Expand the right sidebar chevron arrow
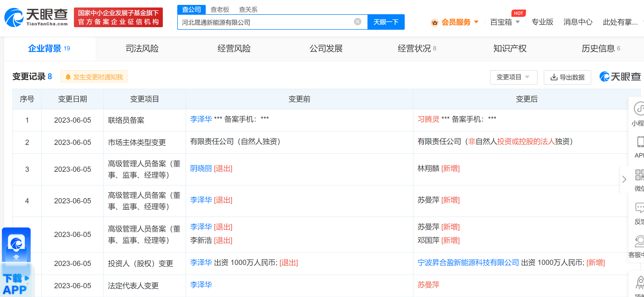This screenshot has height=297, width=644. click(624, 179)
